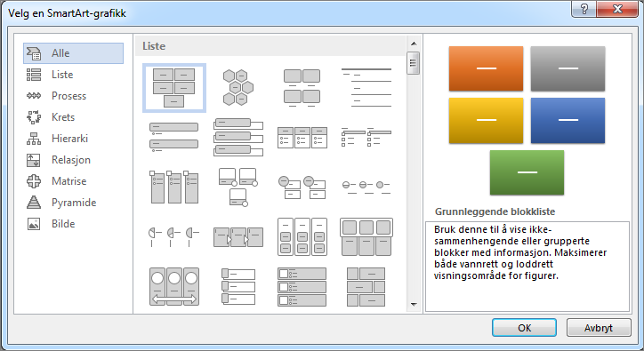The width and height of the screenshot is (644, 351).
Task: Click the scroll up arrow in gallery
Action: [x=414, y=44]
